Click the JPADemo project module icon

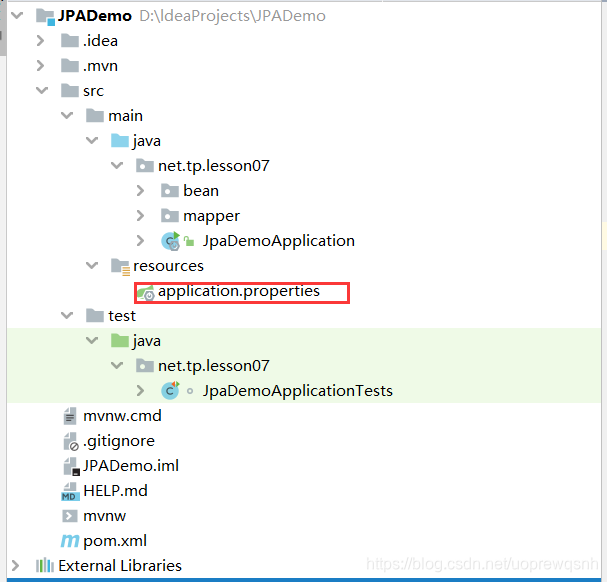(x=45, y=17)
